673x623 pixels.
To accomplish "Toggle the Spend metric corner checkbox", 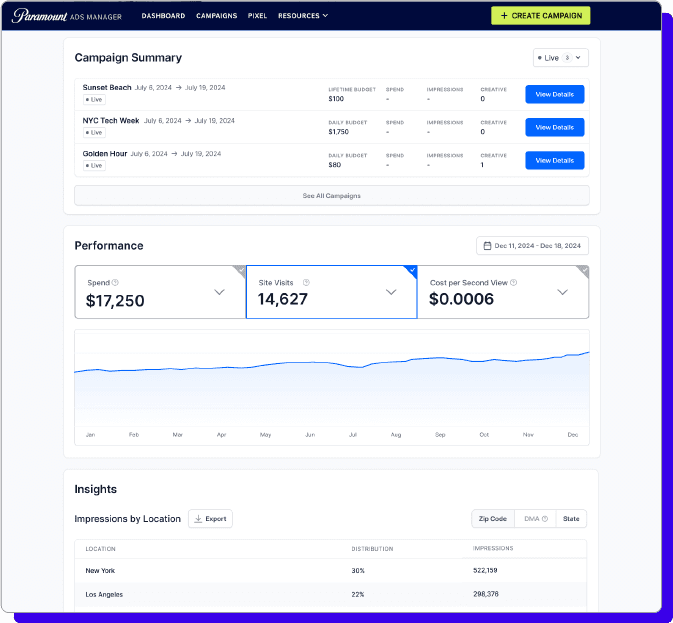I will pyautogui.click(x=240, y=270).
